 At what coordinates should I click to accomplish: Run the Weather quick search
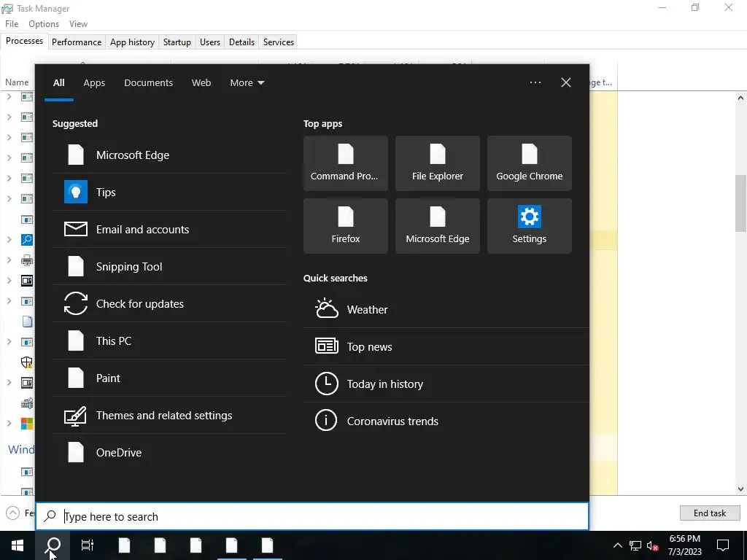click(446, 309)
